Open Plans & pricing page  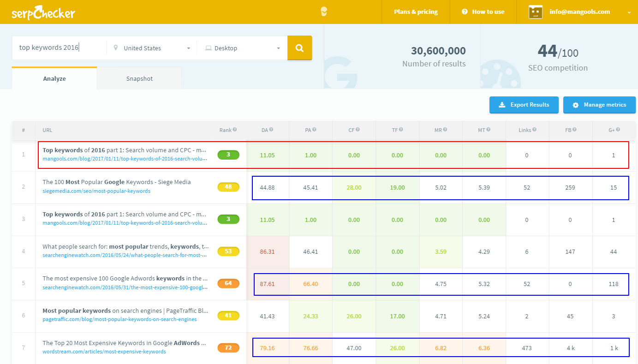click(x=416, y=12)
